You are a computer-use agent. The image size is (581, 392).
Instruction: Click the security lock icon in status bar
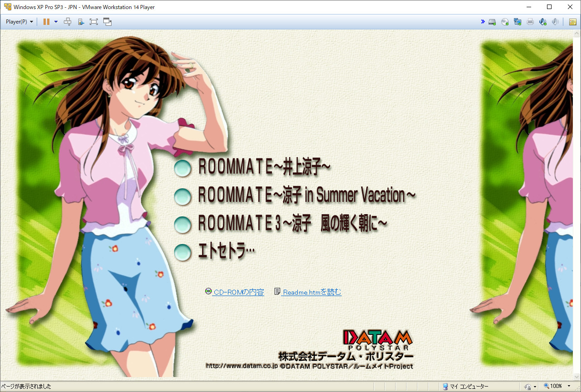click(528, 387)
